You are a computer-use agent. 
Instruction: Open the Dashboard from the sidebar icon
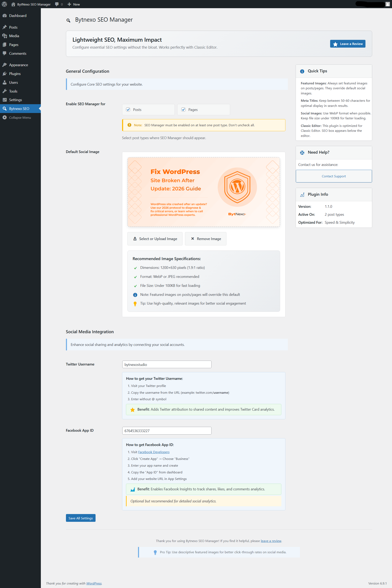click(5, 16)
